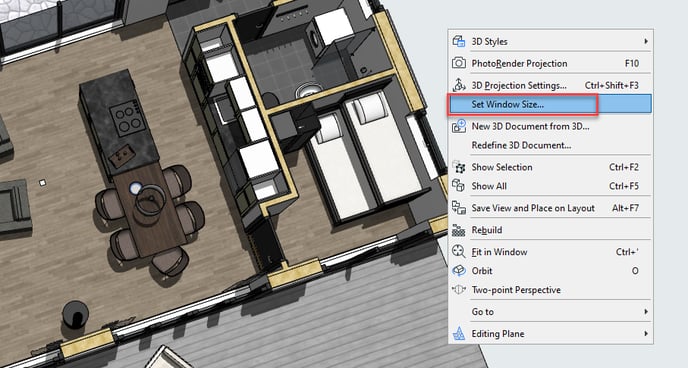Choose the Rebuild menu entry

click(x=550, y=230)
